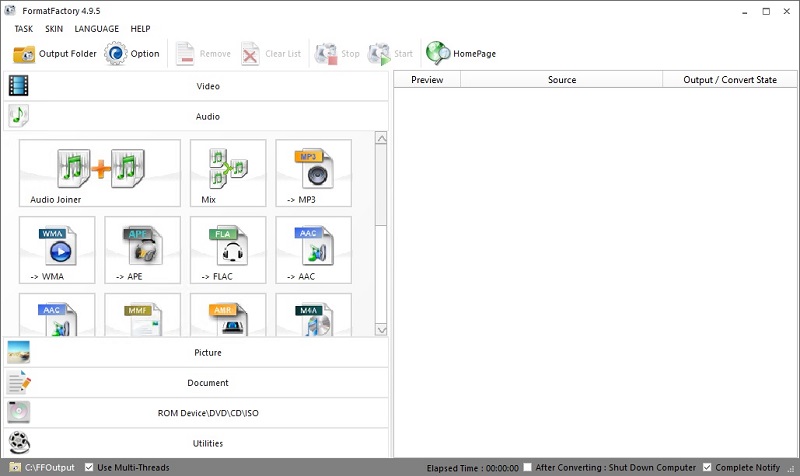Click the folder icon in the status bar

click(15, 467)
